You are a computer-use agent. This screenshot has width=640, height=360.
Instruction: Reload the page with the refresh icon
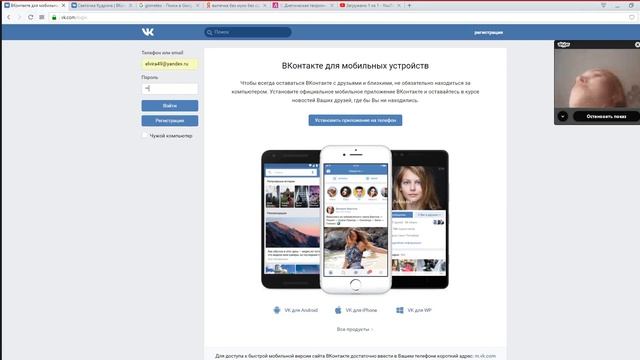pos(30,17)
